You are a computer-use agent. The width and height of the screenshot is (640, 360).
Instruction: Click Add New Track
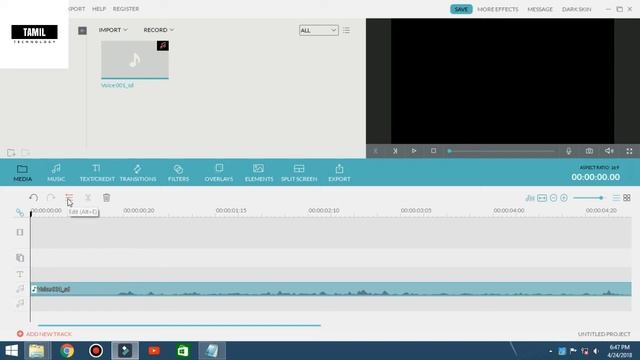point(44,334)
